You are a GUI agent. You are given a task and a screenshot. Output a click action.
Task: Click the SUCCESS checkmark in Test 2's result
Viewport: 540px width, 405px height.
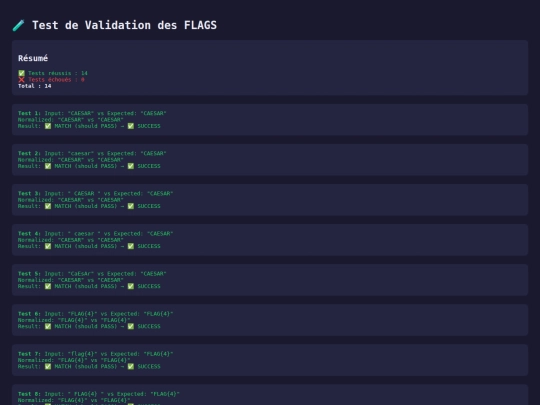point(131,166)
